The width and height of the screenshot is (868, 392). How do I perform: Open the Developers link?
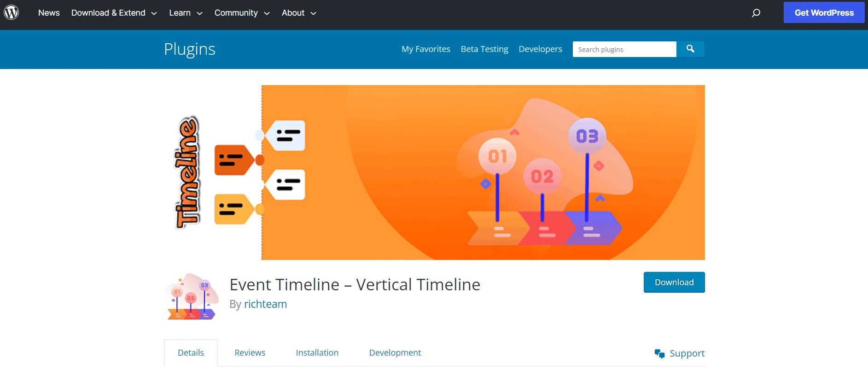[540, 49]
